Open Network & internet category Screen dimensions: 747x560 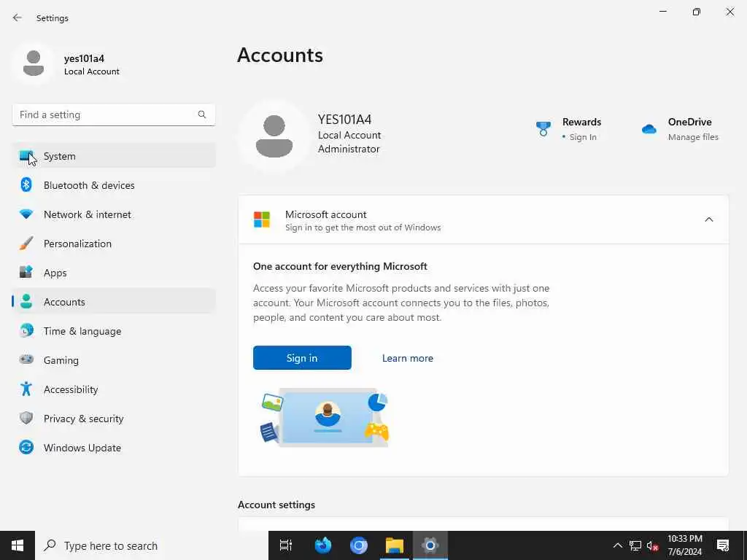pyautogui.click(x=114, y=214)
